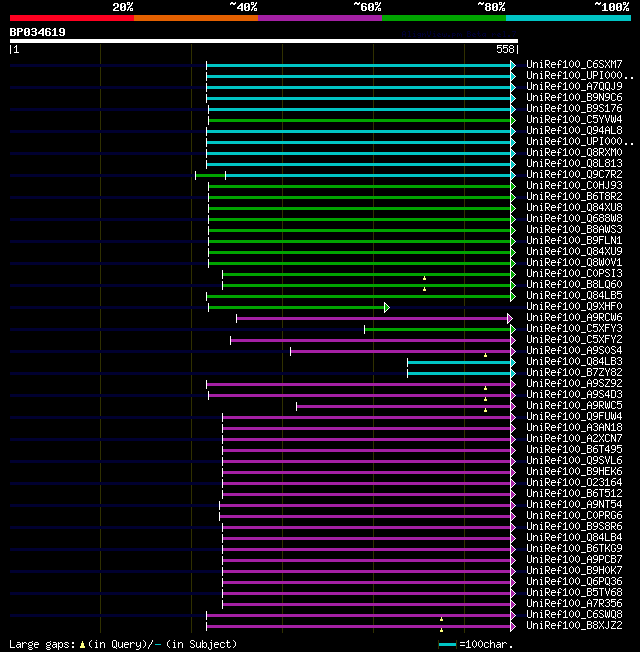Click the orange ~40% identity color segment

point(196,18)
